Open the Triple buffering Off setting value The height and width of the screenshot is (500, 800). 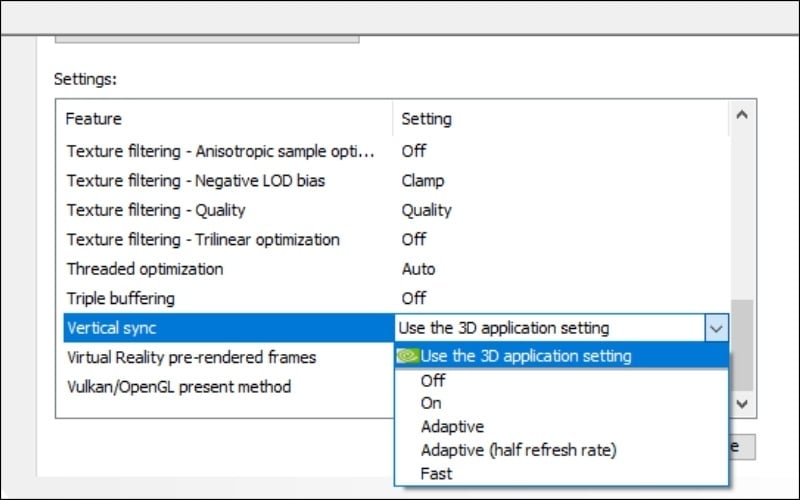[413, 298]
